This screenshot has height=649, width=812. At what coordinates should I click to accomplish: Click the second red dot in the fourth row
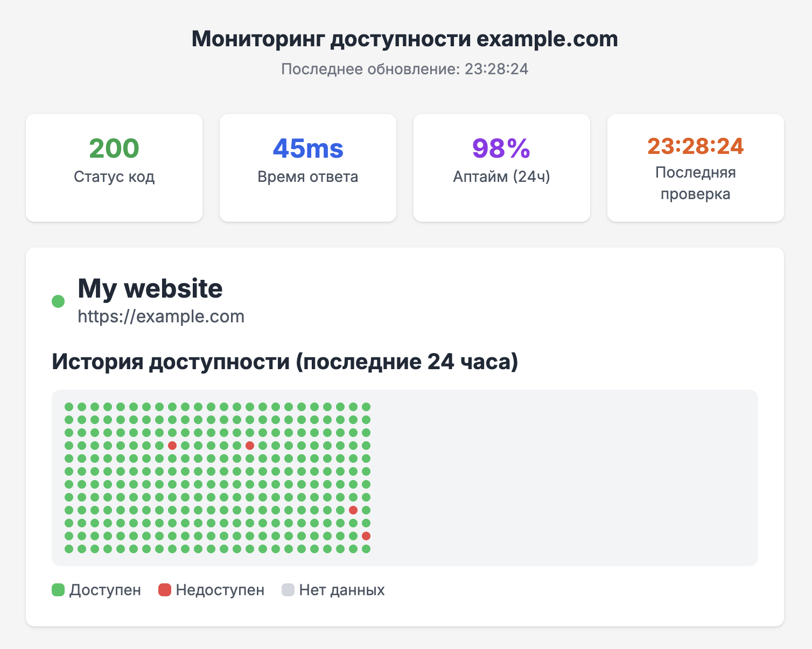point(250,446)
